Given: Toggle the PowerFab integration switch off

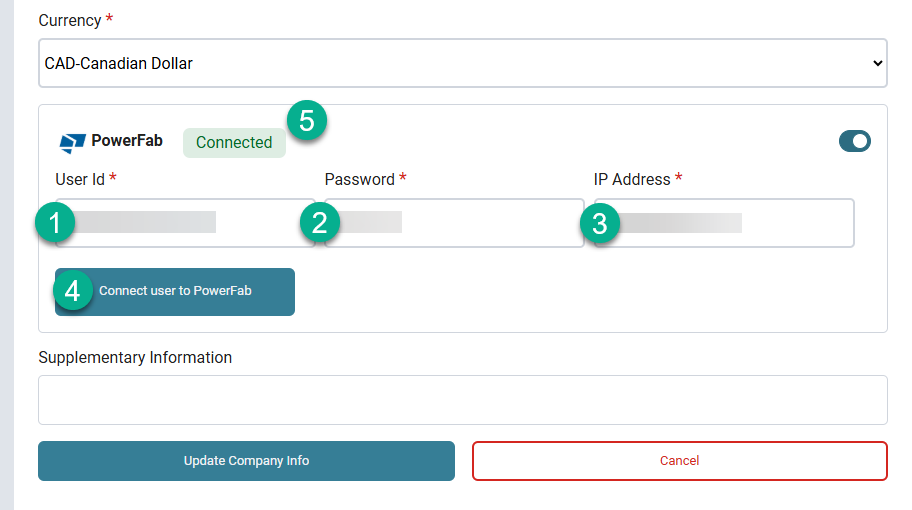Looking at the screenshot, I should coord(854,141).
